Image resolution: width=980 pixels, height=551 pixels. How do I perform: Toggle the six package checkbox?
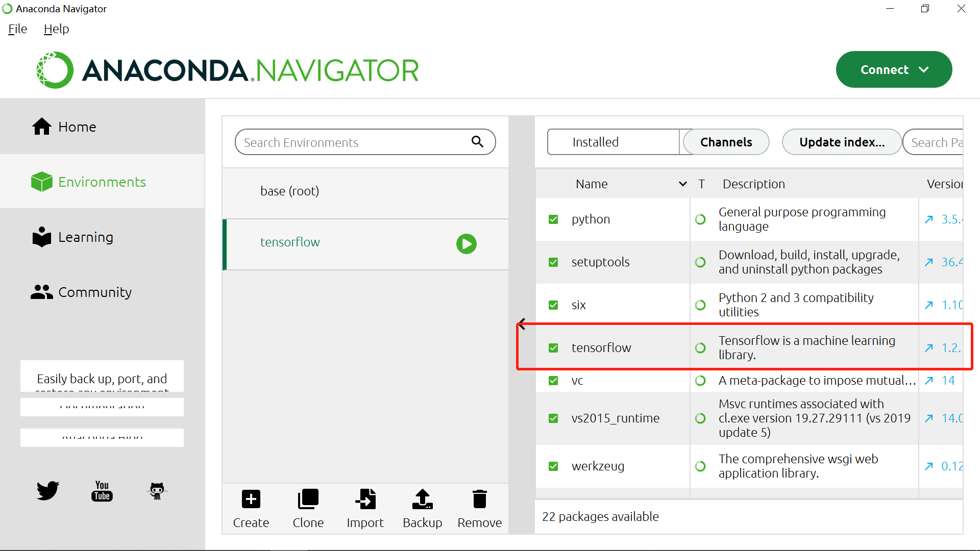point(553,305)
